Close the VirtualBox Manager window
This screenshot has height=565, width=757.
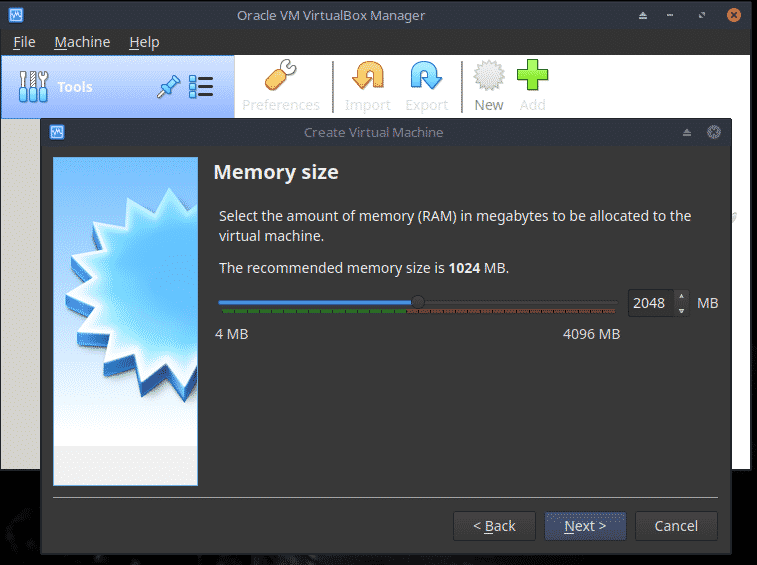tap(733, 15)
